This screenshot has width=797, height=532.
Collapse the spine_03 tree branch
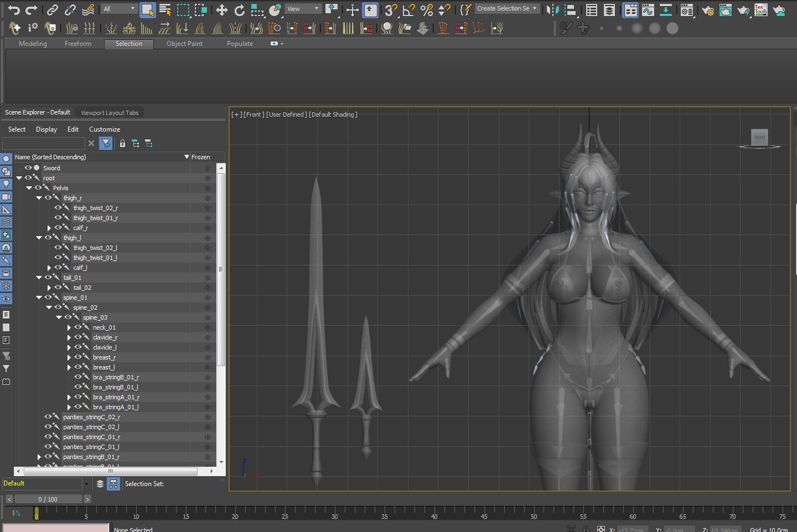point(59,317)
